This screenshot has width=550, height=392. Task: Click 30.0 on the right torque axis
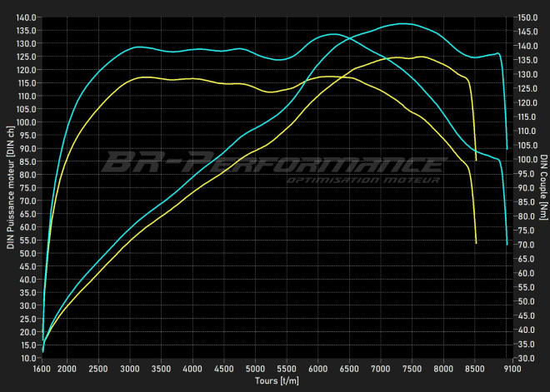pos(524,358)
